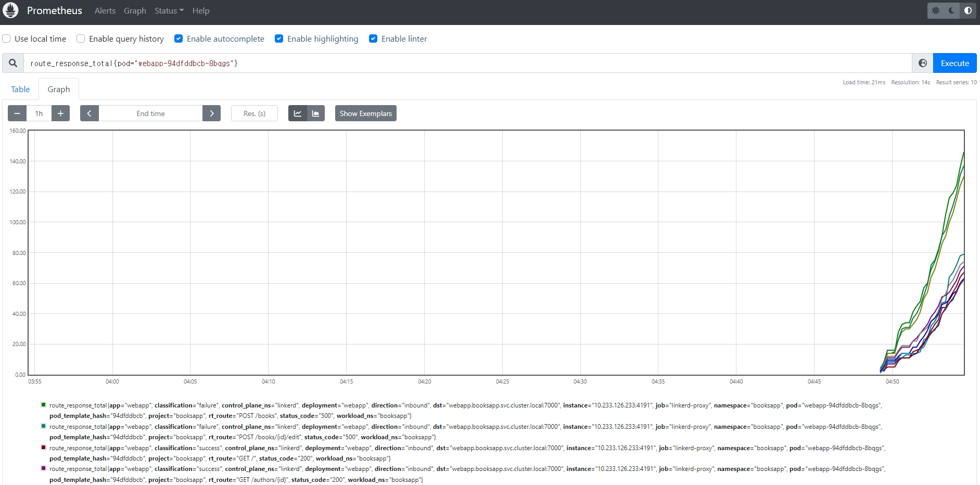Enable the Use local time checkbox

tap(7, 39)
